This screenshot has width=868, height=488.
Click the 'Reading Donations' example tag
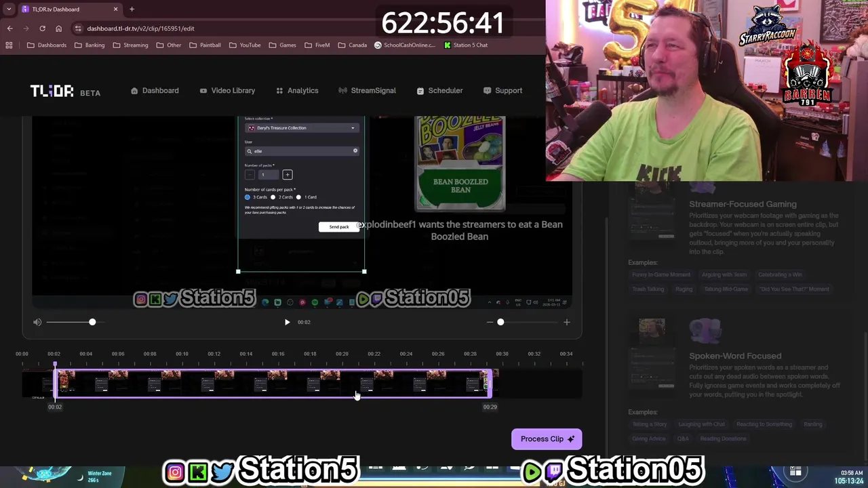point(723,439)
